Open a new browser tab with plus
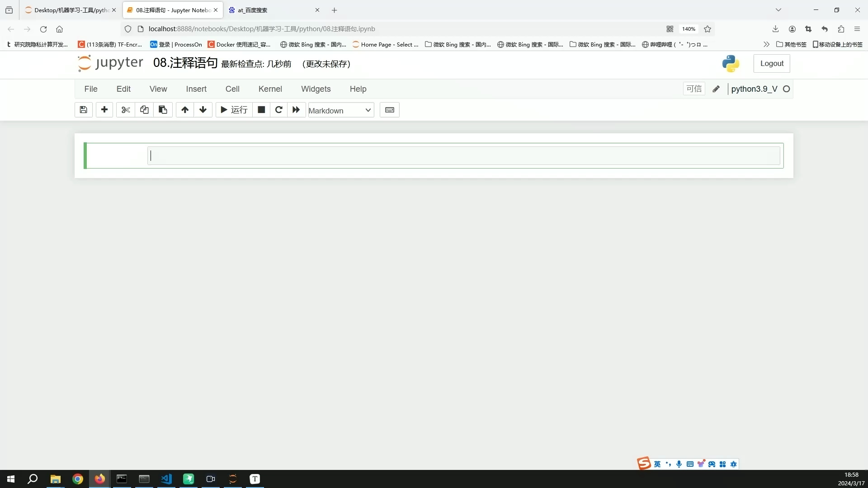 [x=335, y=10]
